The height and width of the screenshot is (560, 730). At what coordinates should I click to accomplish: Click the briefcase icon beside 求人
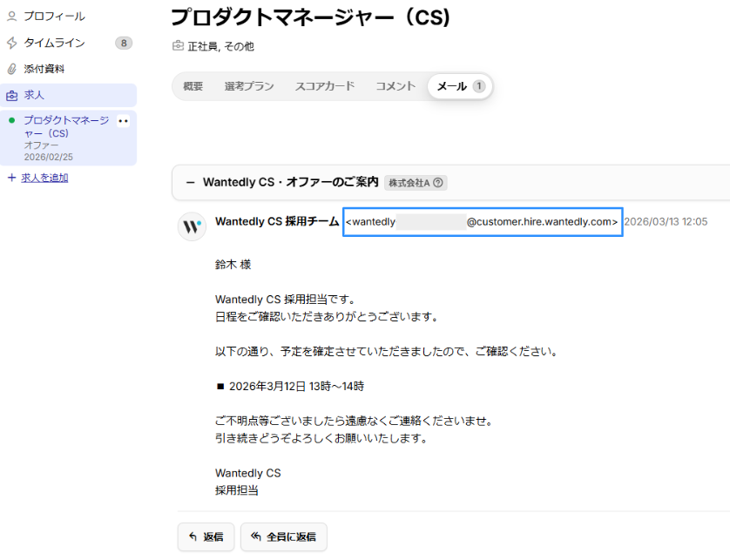(12, 95)
